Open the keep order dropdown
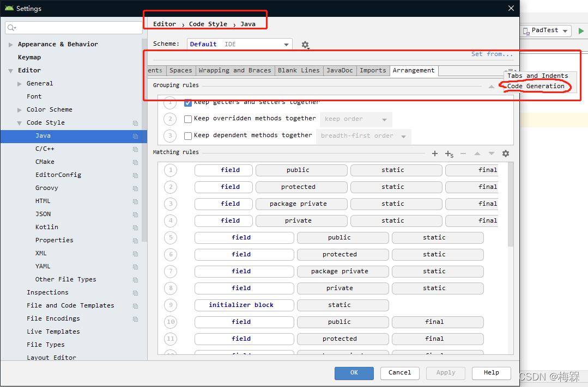Viewport: 588px width, 387px height. tap(356, 120)
